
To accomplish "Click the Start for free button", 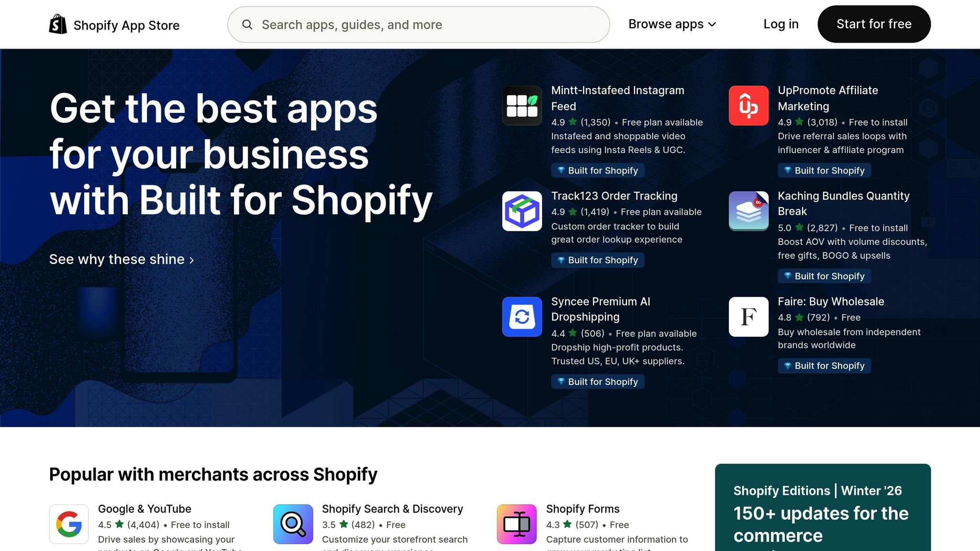I will [874, 24].
